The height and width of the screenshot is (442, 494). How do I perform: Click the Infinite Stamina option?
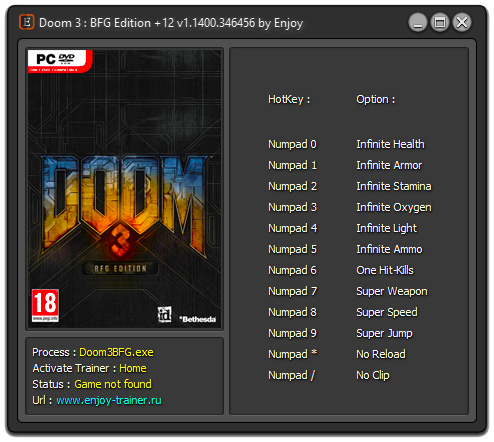coord(394,186)
